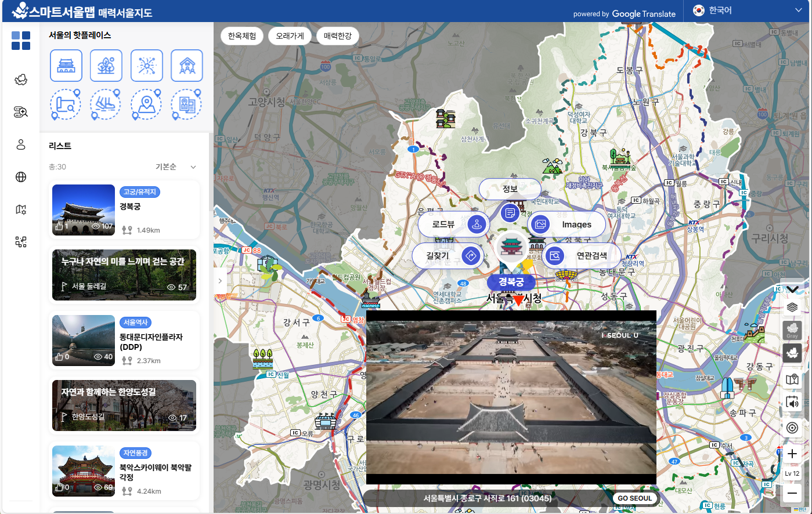Screen dimensions: 812x514
Task: Open the walking shoes course icon
Action: pyautogui.click(x=106, y=105)
